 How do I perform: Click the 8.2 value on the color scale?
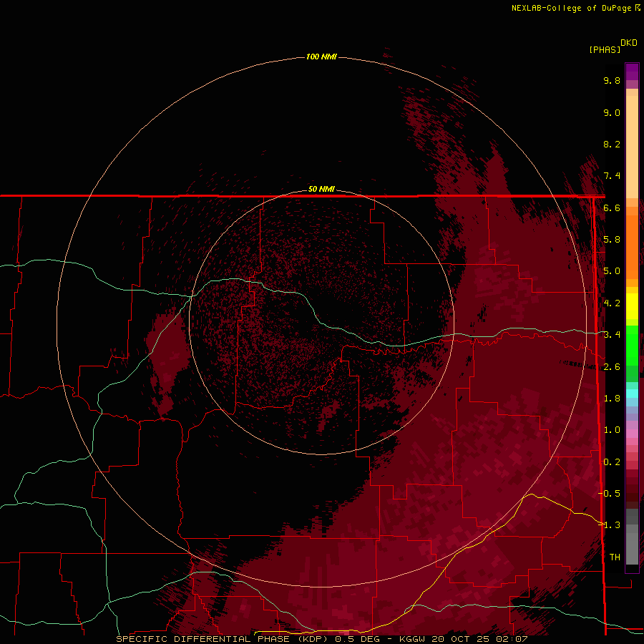click(612, 144)
